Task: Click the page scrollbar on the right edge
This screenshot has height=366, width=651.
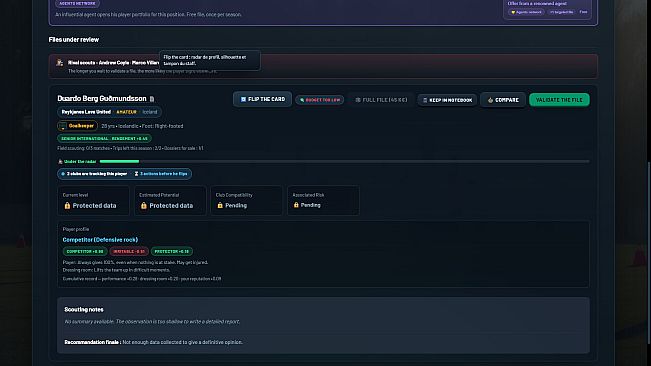Action: point(649,252)
